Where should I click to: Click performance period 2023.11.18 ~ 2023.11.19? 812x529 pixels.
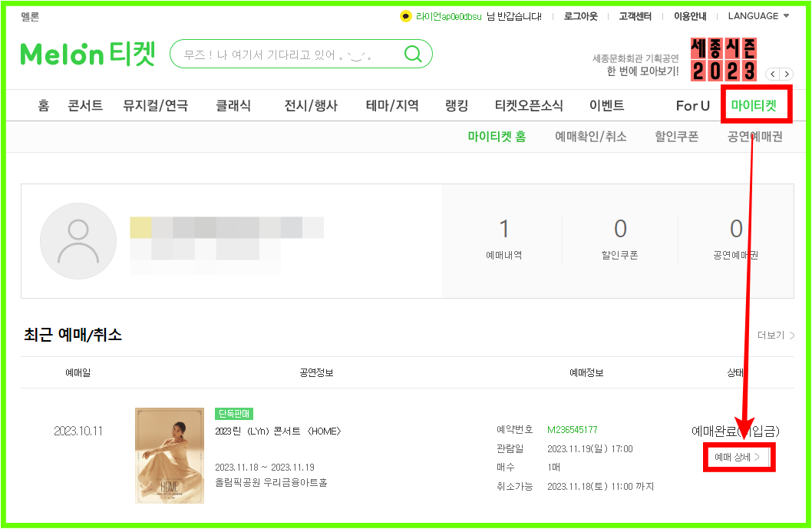(x=265, y=468)
